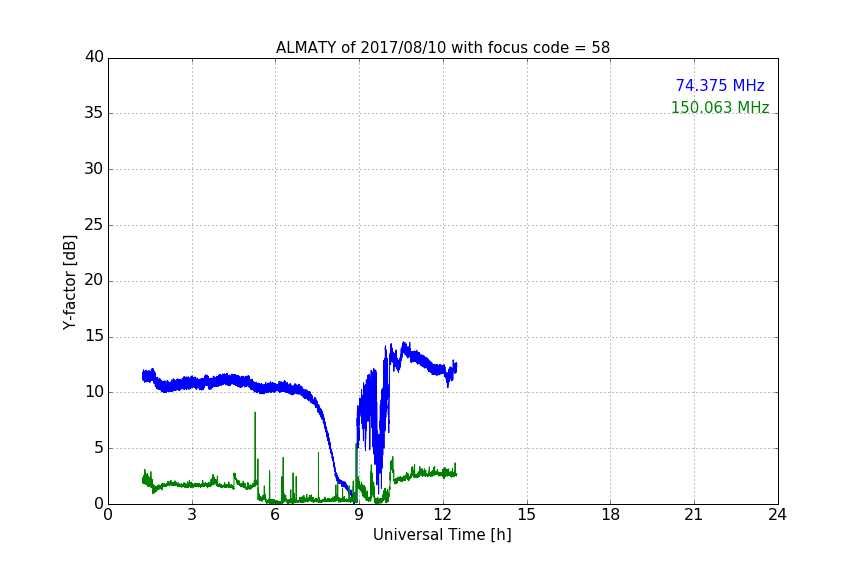Click the x-axis tick label '9'
The image size is (864, 576).
click(359, 515)
